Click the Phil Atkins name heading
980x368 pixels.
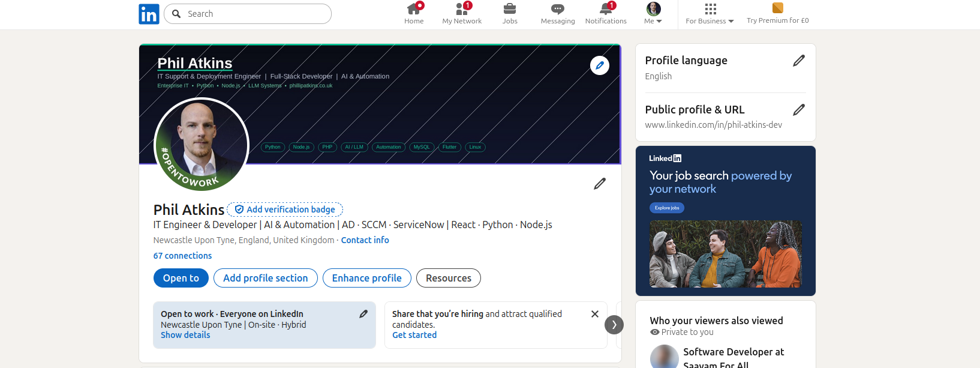pos(189,210)
